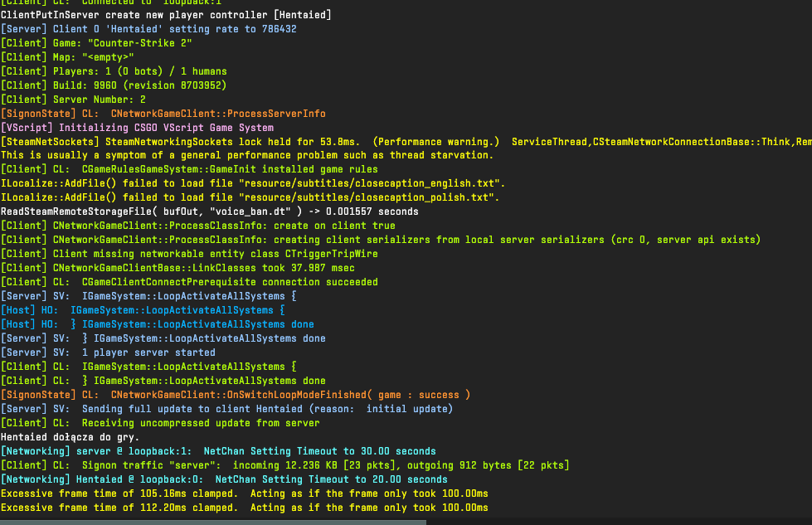
Task: Click the 'ProcessClassInfo: create on client true' line
Action: click(198, 226)
